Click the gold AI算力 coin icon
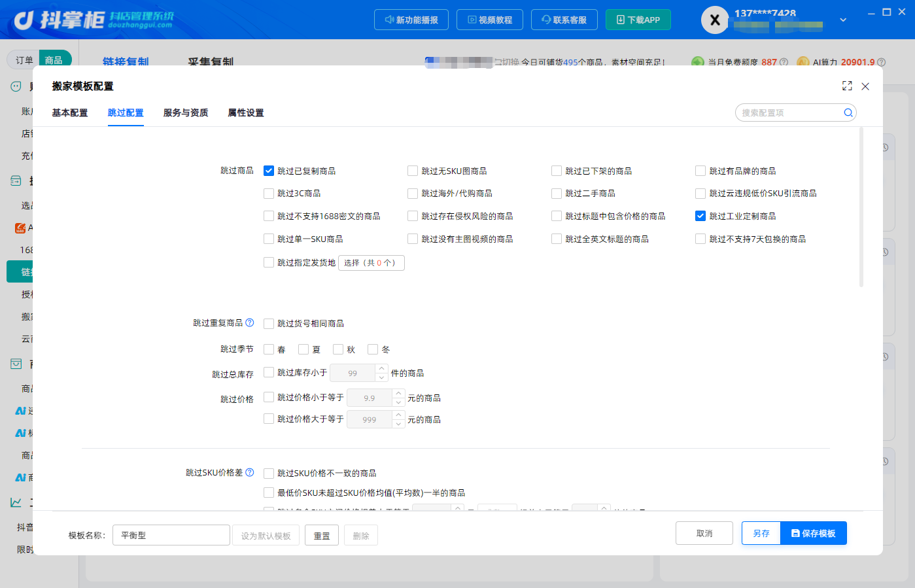Screen dimensions: 915x588 (803, 61)
